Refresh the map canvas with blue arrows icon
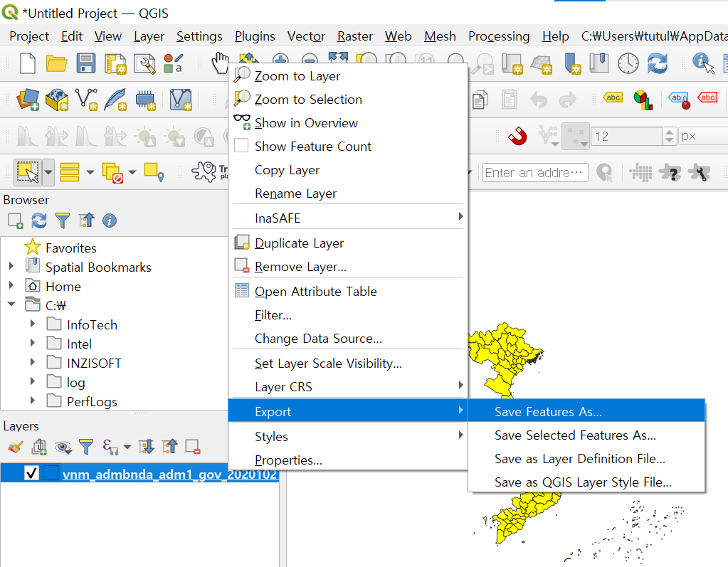 (658, 63)
